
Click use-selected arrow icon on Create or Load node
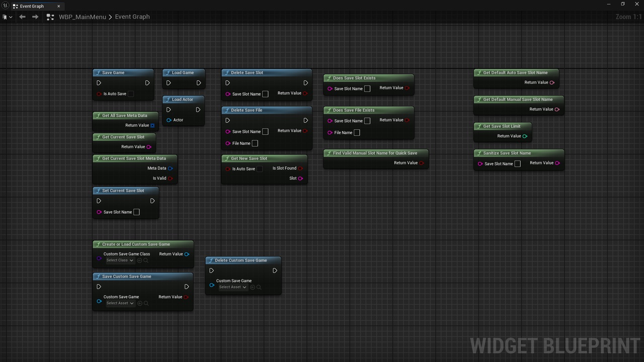(139, 260)
